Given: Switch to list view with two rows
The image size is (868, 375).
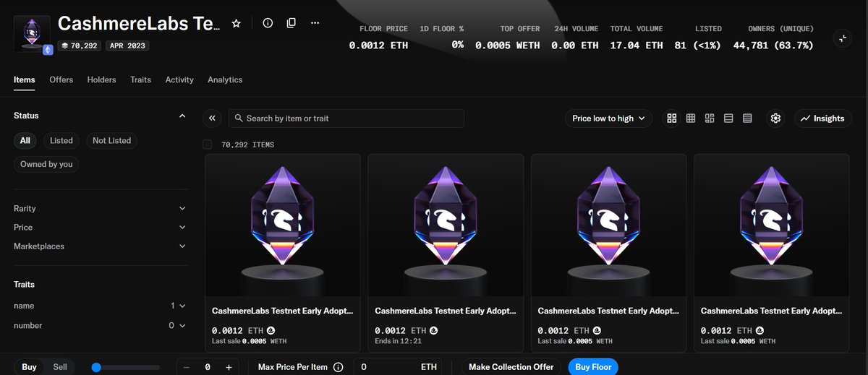Looking at the screenshot, I should point(728,118).
